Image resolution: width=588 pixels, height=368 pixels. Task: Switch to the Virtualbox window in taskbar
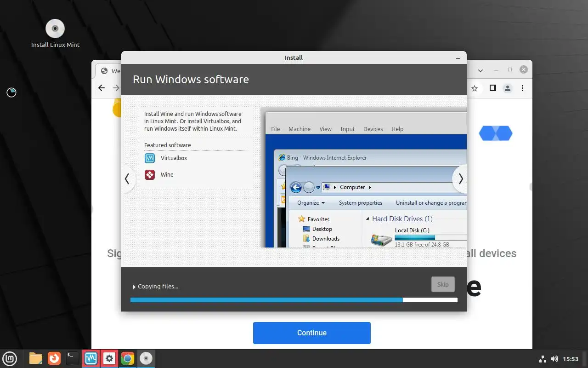coord(91,358)
